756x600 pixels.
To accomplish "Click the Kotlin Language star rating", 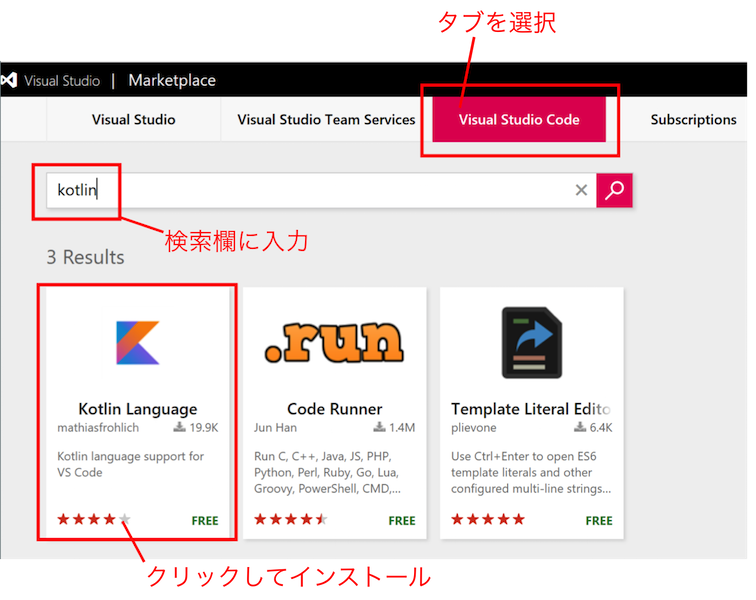I will 94,519.
